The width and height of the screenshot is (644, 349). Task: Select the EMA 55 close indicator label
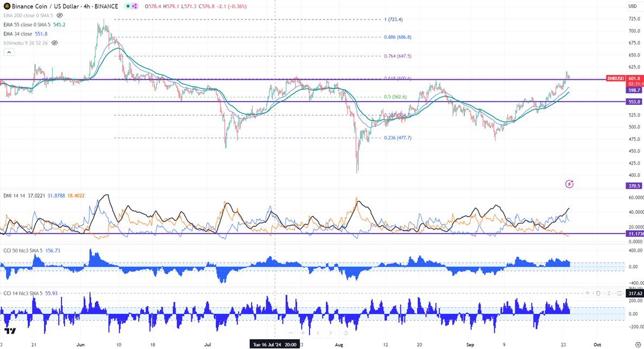click(27, 24)
